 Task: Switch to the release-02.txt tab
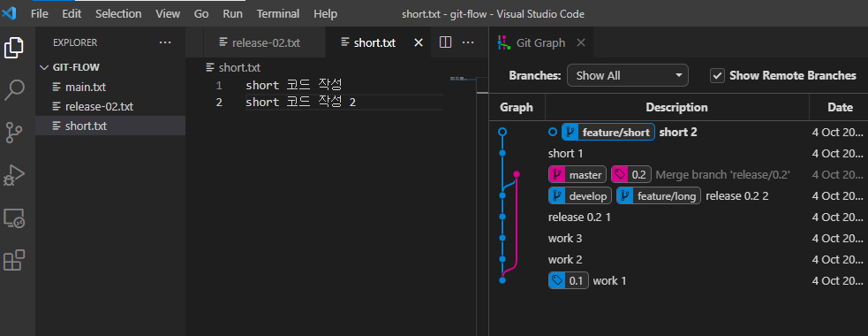[x=264, y=42]
